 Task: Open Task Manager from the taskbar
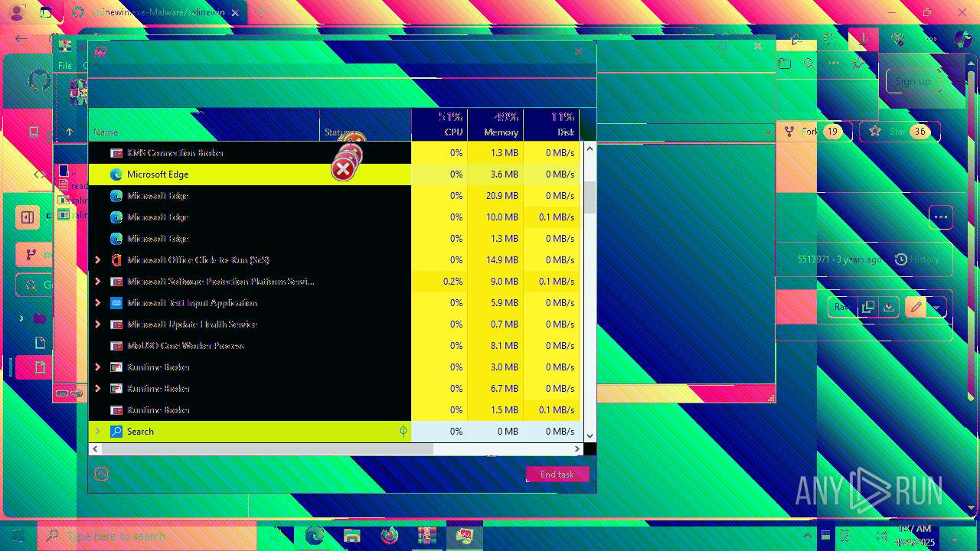click(x=464, y=536)
